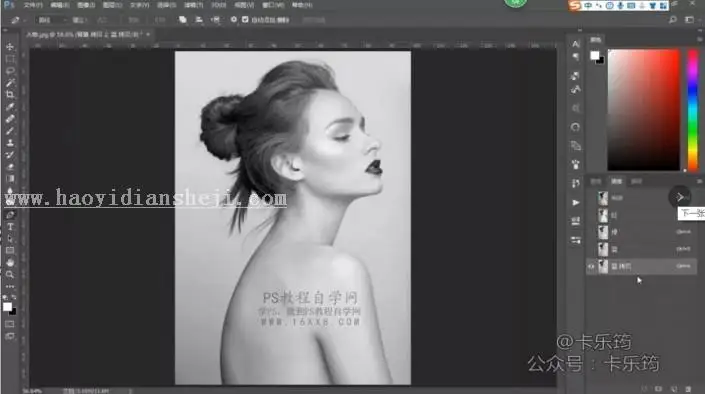Select the Eraser tool
The width and height of the screenshot is (705, 394).
click(10, 167)
